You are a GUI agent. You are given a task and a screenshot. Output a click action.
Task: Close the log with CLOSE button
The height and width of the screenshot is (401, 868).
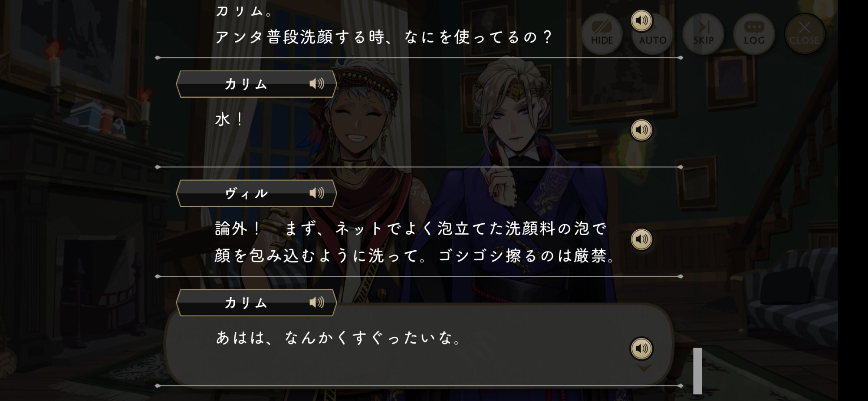(x=804, y=33)
